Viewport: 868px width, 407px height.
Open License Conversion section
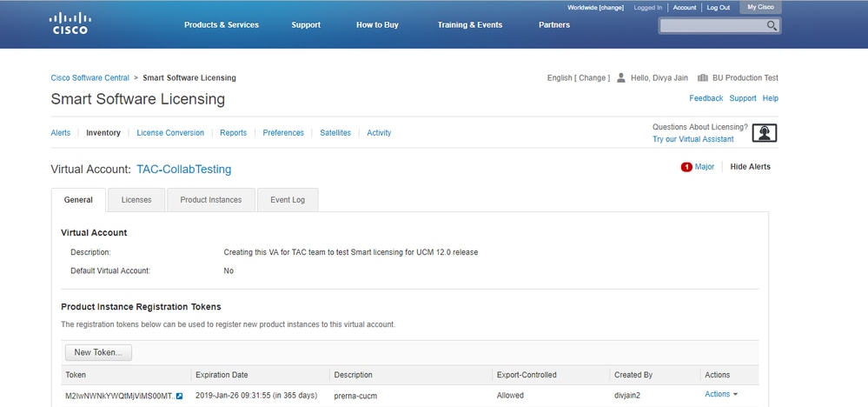point(170,133)
